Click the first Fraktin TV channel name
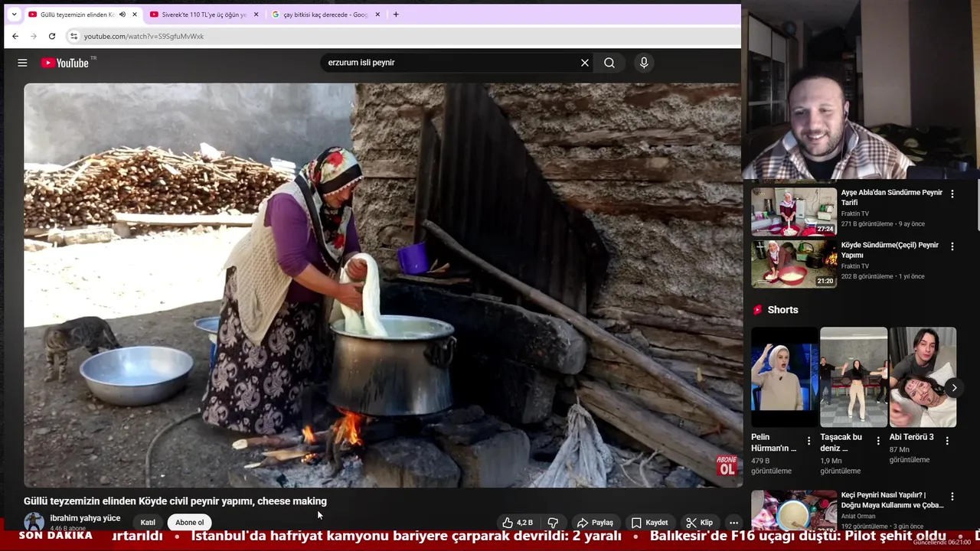Screen dimensions: 980x551 click(x=854, y=214)
